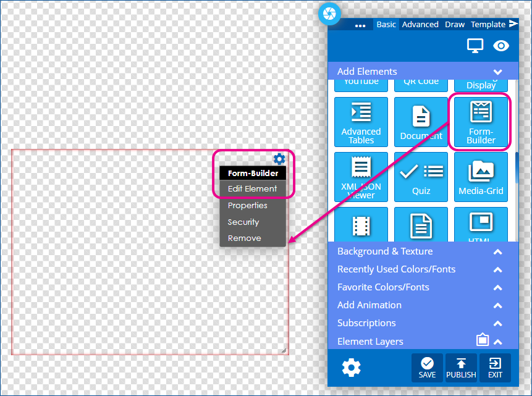Add the XML JSON Viewer element

pyautogui.click(x=361, y=177)
